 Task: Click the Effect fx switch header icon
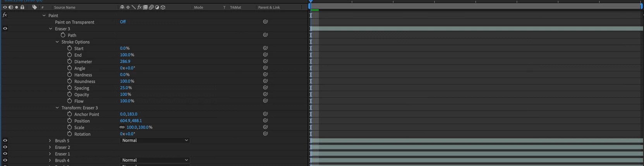139,7
